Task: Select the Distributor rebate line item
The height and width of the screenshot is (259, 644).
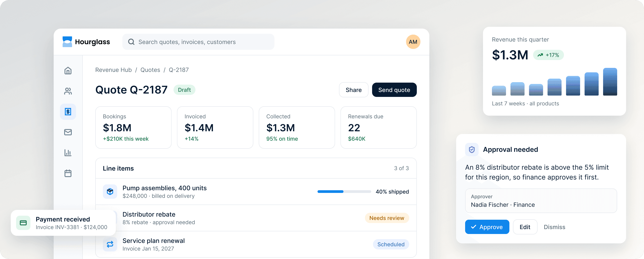Action: click(x=256, y=218)
